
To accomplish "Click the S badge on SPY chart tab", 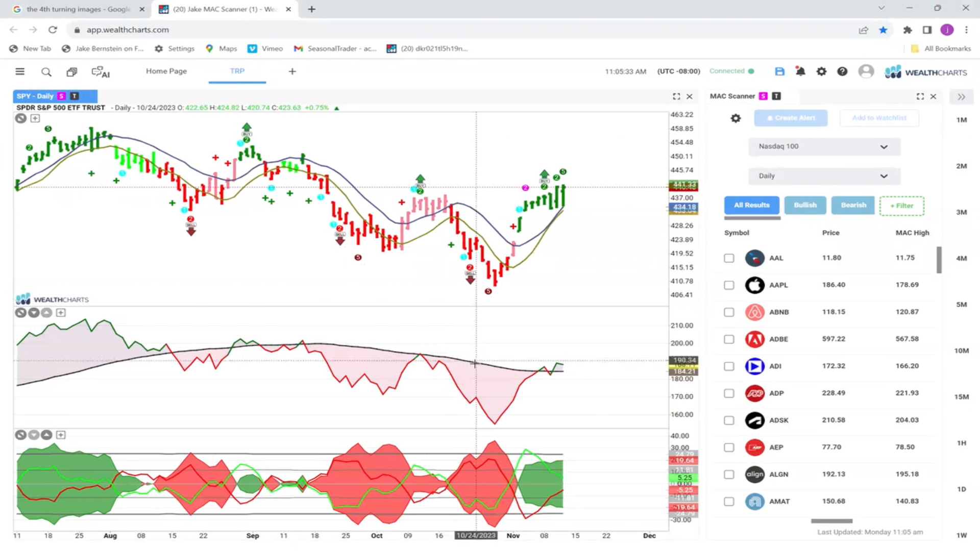I will (61, 96).
